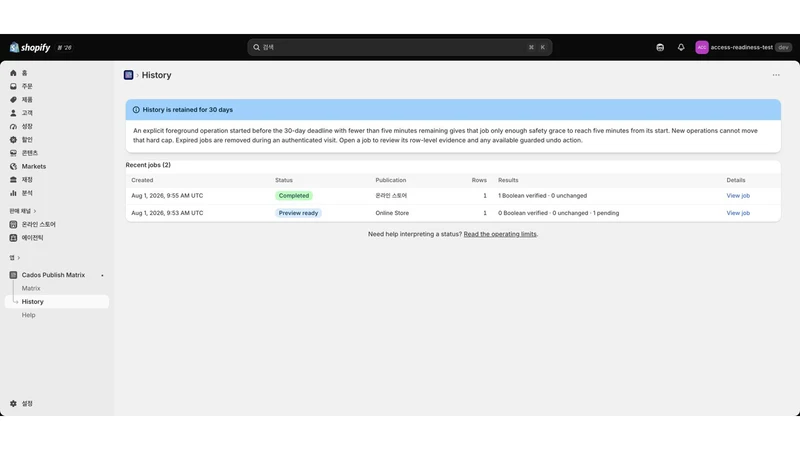Open the three-dot more actions menu

pyautogui.click(x=776, y=75)
